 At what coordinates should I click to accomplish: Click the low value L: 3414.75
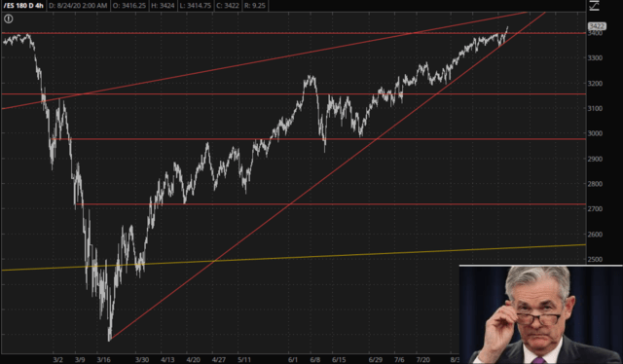pos(195,6)
